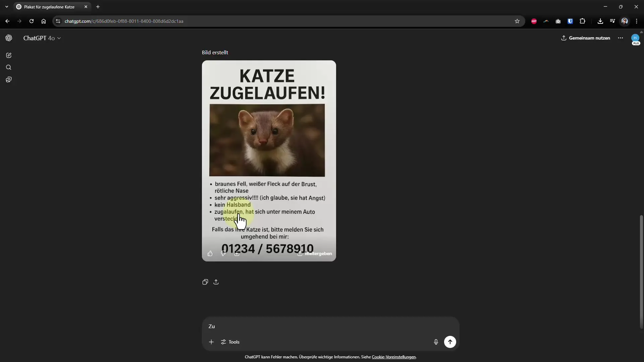Open the media control icon in toolbar
The width and height of the screenshot is (644, 362).
point(612,21)
